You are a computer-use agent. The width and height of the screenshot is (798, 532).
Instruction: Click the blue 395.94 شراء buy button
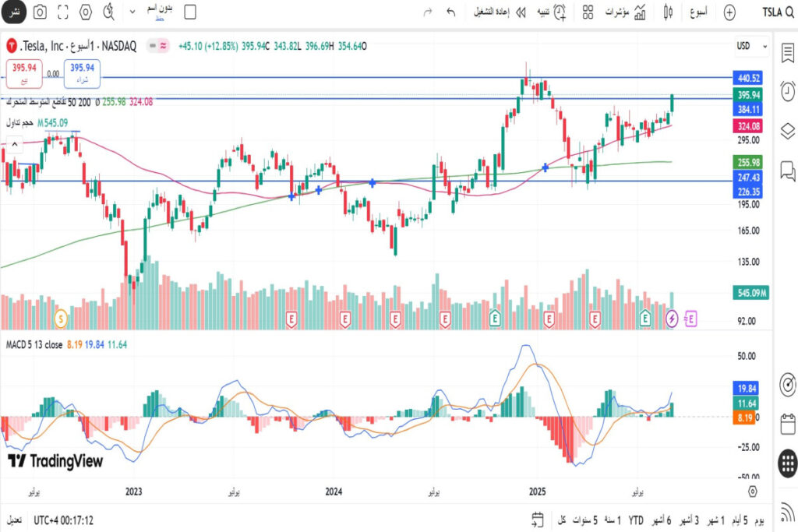[82, 72]
